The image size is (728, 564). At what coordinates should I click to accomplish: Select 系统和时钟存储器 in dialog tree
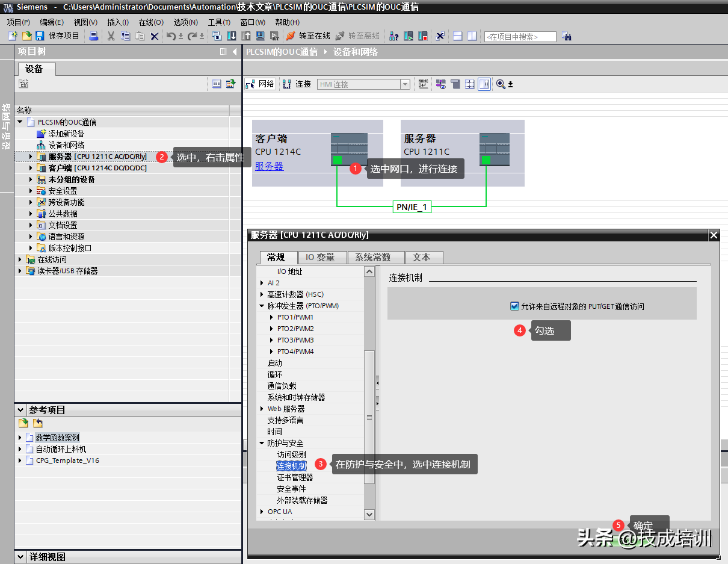(296, 397)
